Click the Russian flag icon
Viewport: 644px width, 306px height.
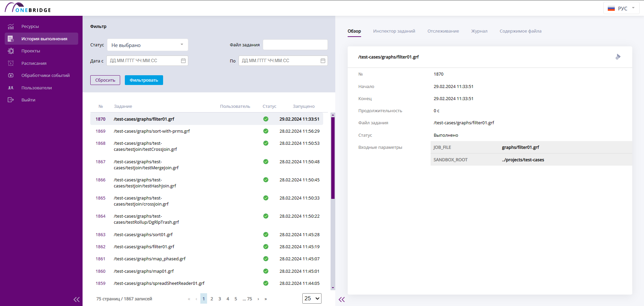pyautogui.click(x=611, y=8)
